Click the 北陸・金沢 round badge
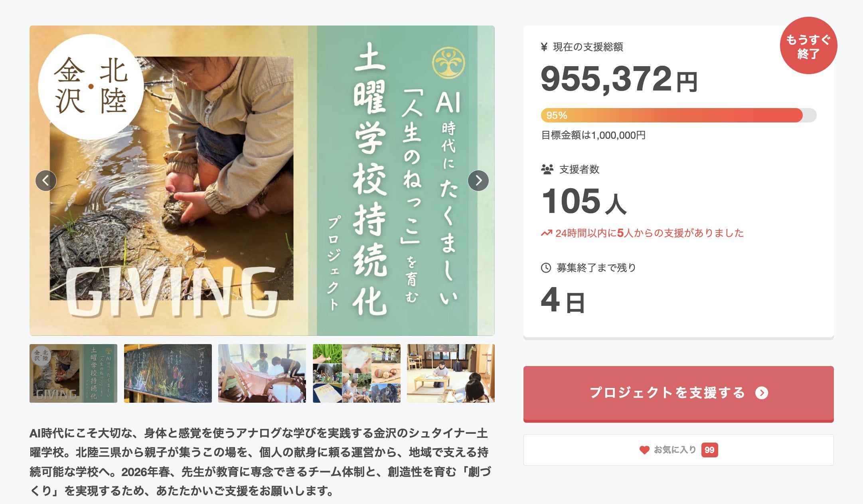This screenshot has width=863, height=504. point(91,87)
